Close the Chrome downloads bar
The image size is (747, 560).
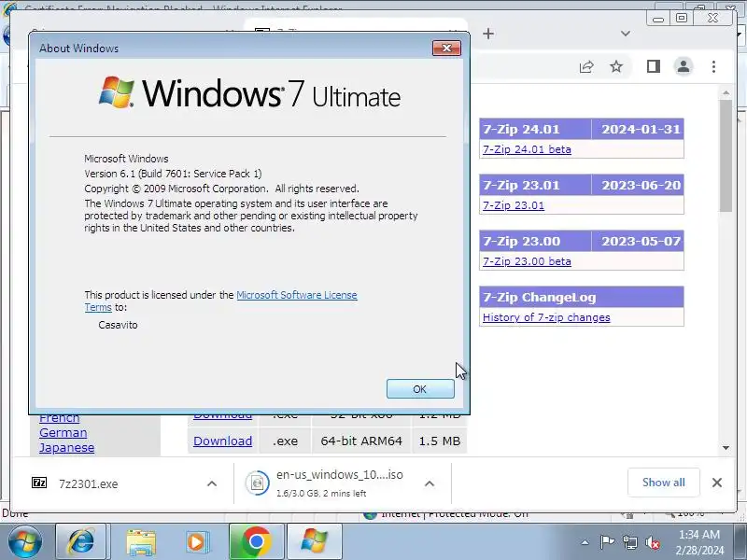[716, 483]
